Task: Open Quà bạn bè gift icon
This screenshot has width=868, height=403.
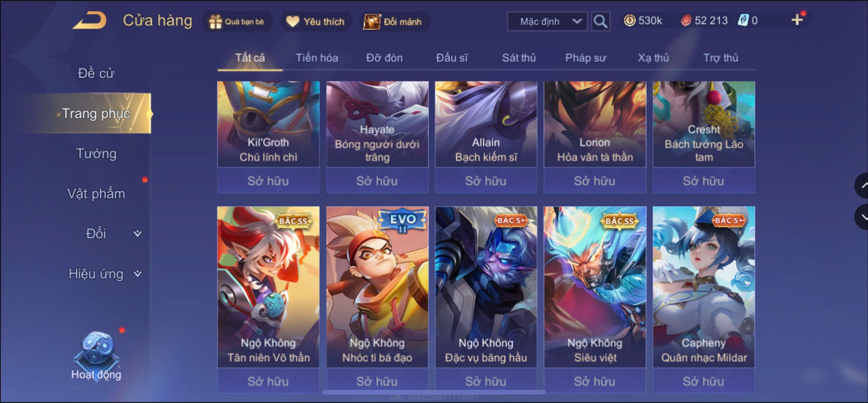Action: click(216, 22)
